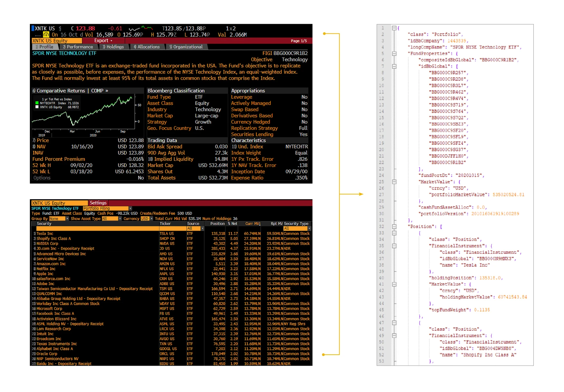Sort by the Curr MV column header
The height and width of the screenshot is (392, 564).
(x=253, y=224)
